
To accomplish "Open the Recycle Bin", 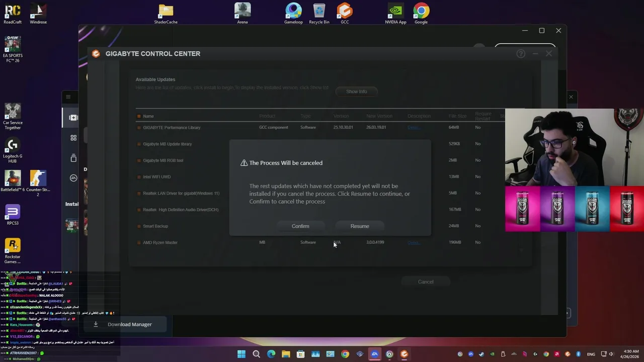I will 319,14.
